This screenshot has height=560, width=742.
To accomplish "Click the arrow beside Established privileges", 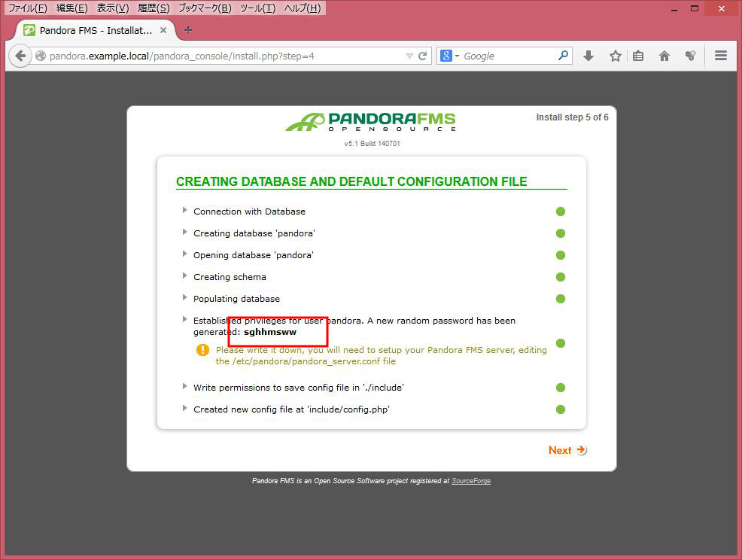I will tap(184, 318).
